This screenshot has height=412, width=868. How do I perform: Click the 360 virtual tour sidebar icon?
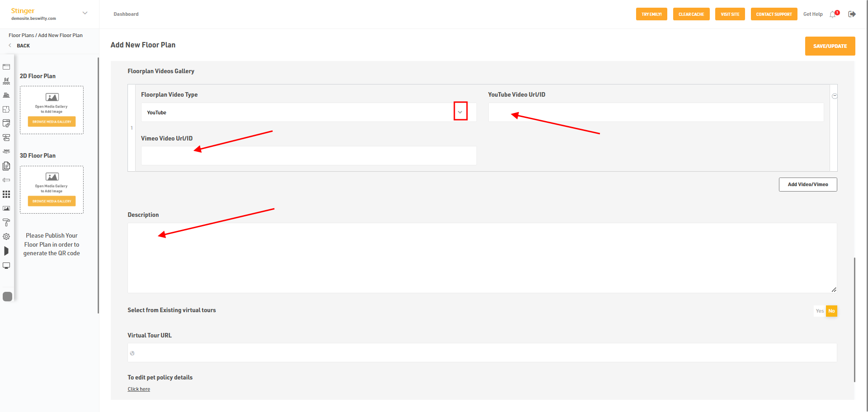click(6, 151)
